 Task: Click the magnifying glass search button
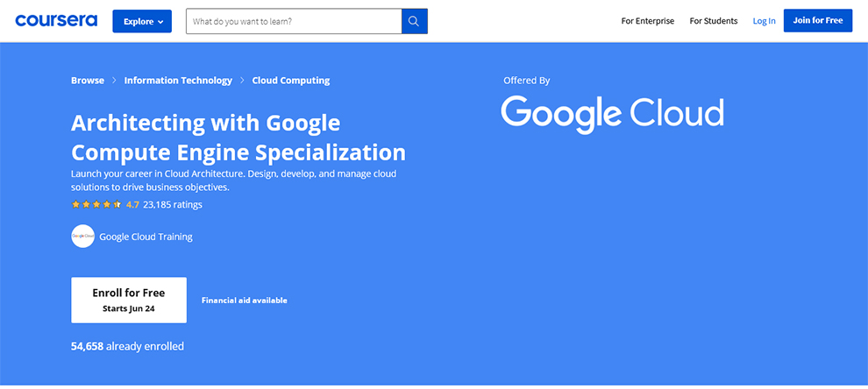[415, 21]
